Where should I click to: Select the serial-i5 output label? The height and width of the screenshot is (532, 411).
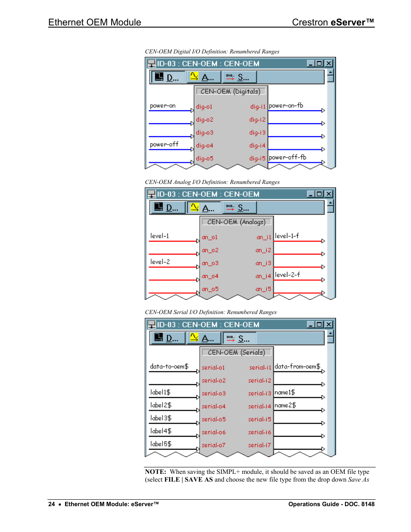260,420
